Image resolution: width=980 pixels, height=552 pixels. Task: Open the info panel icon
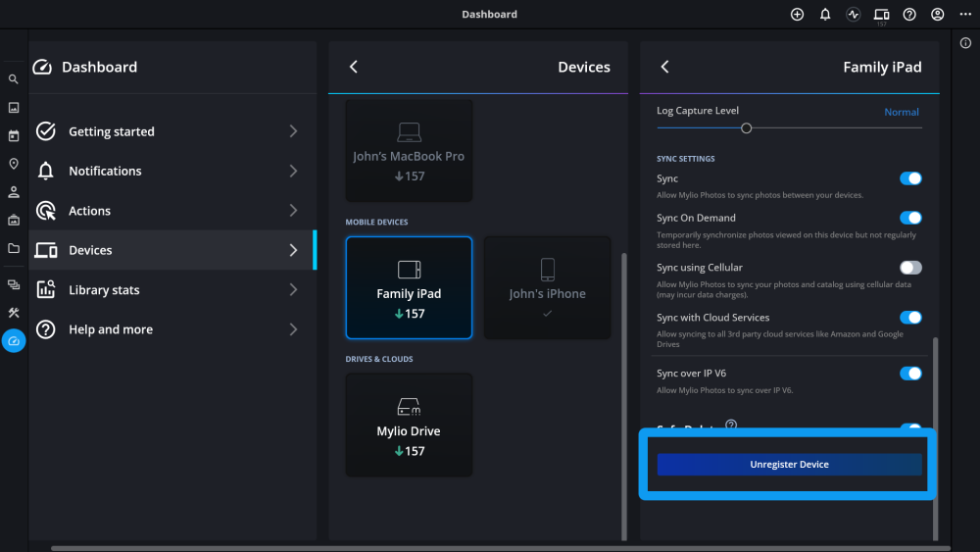965,43
